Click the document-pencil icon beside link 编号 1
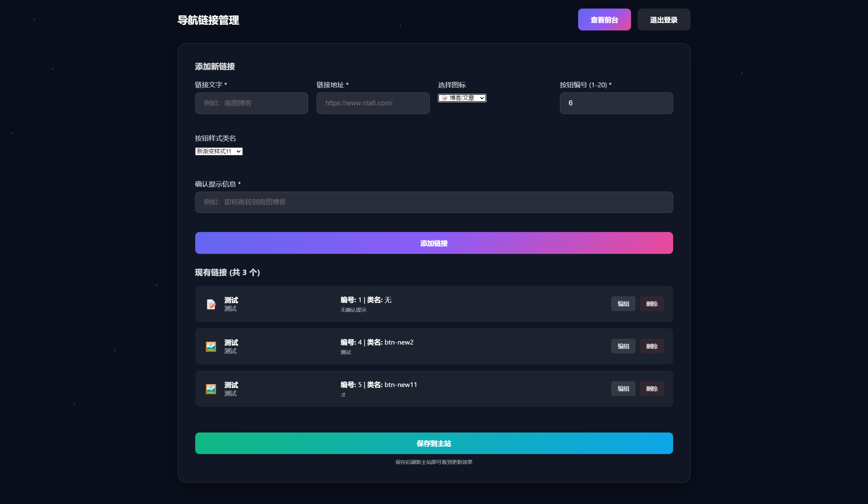Viewport: 868px width, 504px height. [211, 304]
